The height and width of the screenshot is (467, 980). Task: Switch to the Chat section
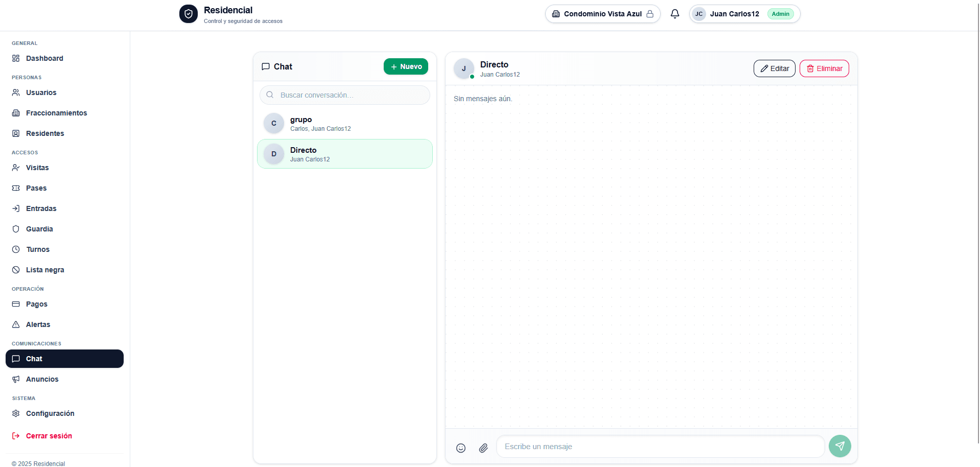(34, 359)
